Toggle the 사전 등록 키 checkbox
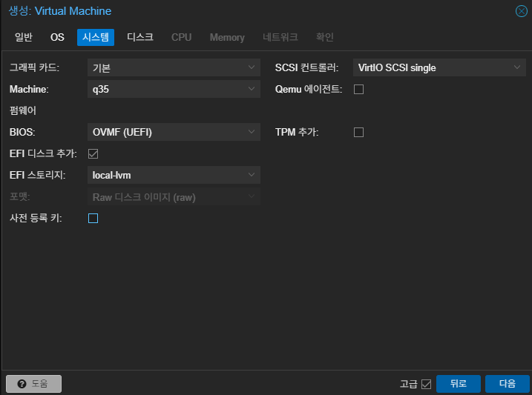The width and height of the screenshot is (532, 395). 93,218
